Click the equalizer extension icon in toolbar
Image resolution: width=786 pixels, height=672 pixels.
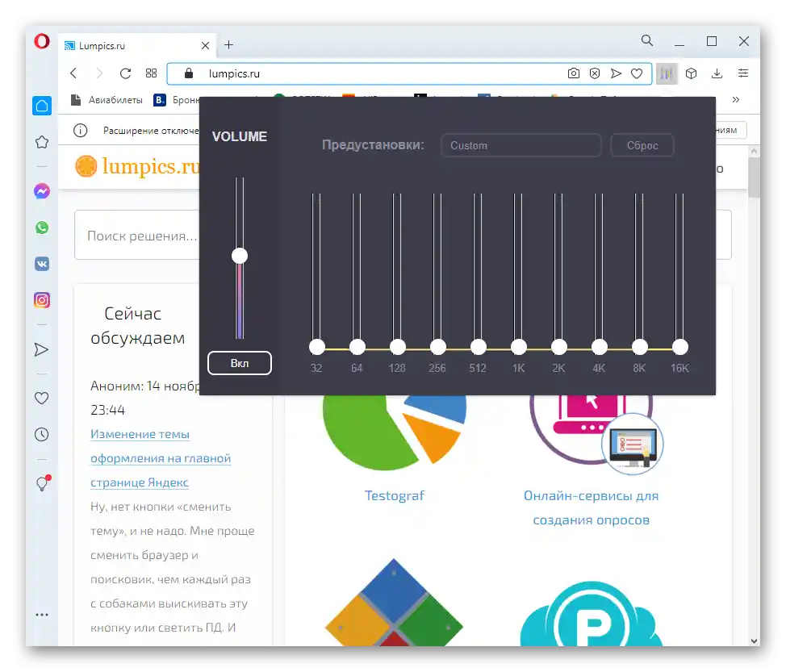tap(667, 73)
